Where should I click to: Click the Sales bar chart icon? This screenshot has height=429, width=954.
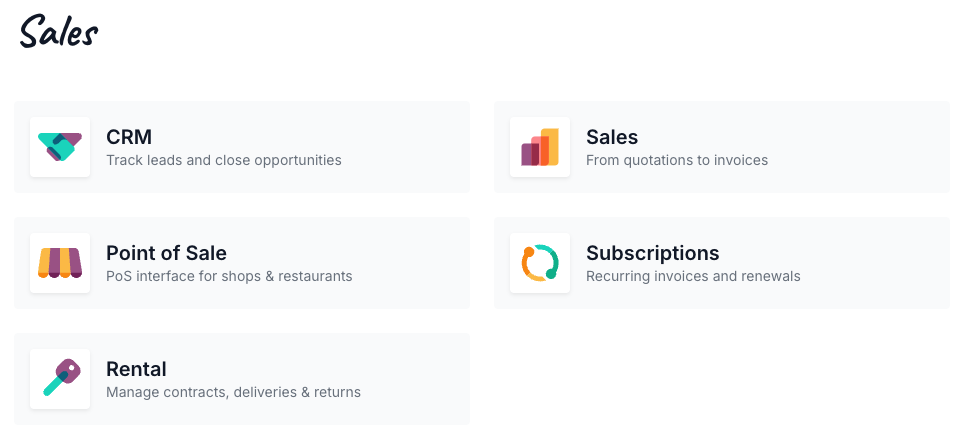tap(540, 147)
